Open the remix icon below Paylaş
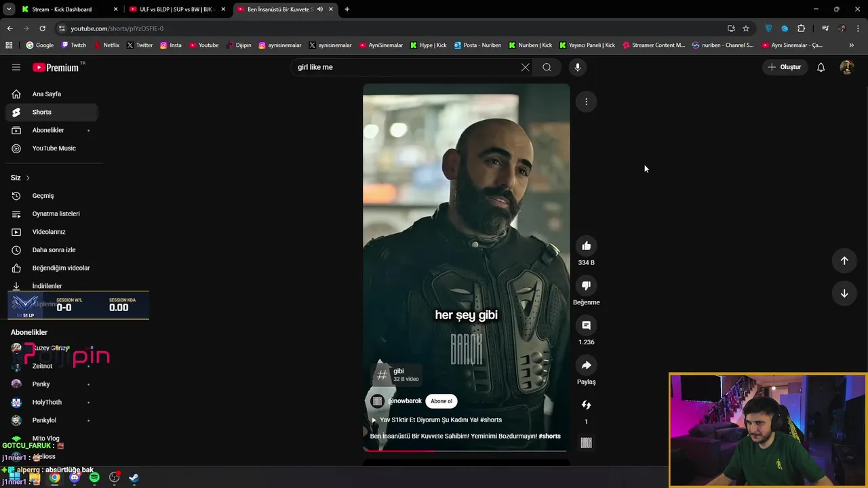Image resolution: width=868 pixels, height=488 pixels. pos(587,405)
